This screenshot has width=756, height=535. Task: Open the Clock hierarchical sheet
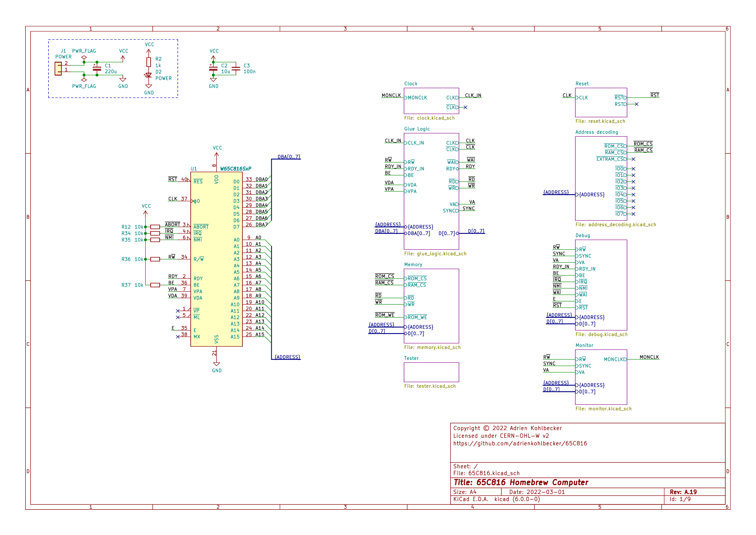(x=431, y=101)
